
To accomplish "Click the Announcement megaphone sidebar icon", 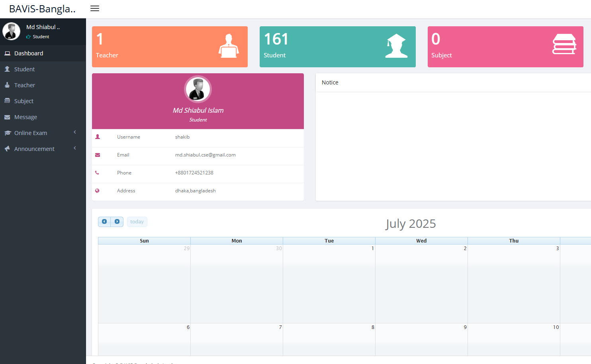I will pos(7,149).
